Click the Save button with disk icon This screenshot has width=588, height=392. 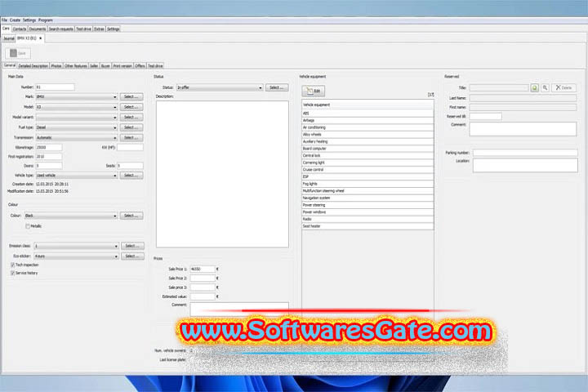18,53
